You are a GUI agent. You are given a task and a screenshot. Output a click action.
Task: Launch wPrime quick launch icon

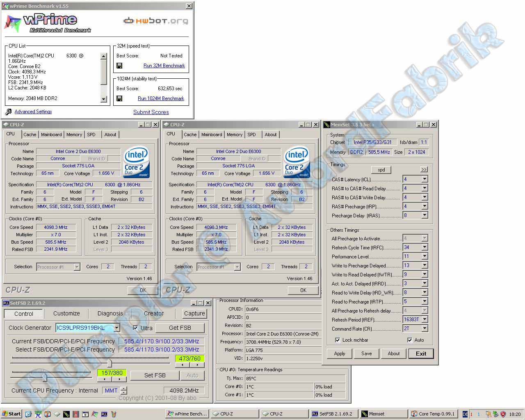[x=95, y=414]
